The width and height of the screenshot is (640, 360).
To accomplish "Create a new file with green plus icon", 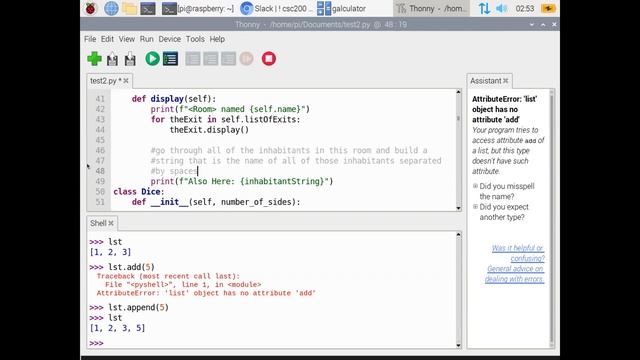I will coord(94,59).
